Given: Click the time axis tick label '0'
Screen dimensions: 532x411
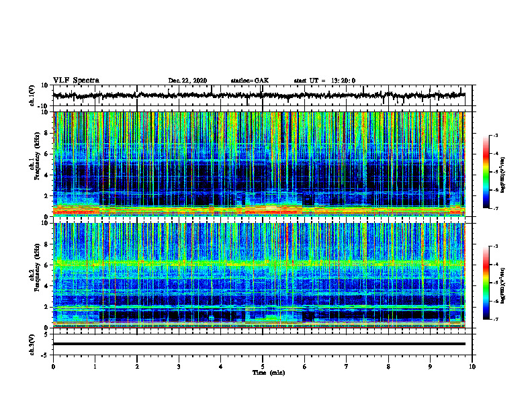Looking at the screenshot, I should point(53,367).
